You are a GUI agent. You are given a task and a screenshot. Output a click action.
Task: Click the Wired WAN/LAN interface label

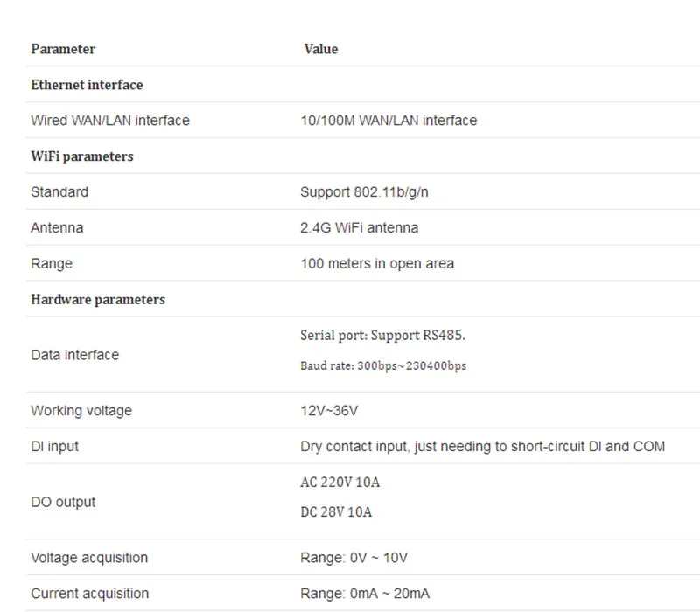[110, 121]
